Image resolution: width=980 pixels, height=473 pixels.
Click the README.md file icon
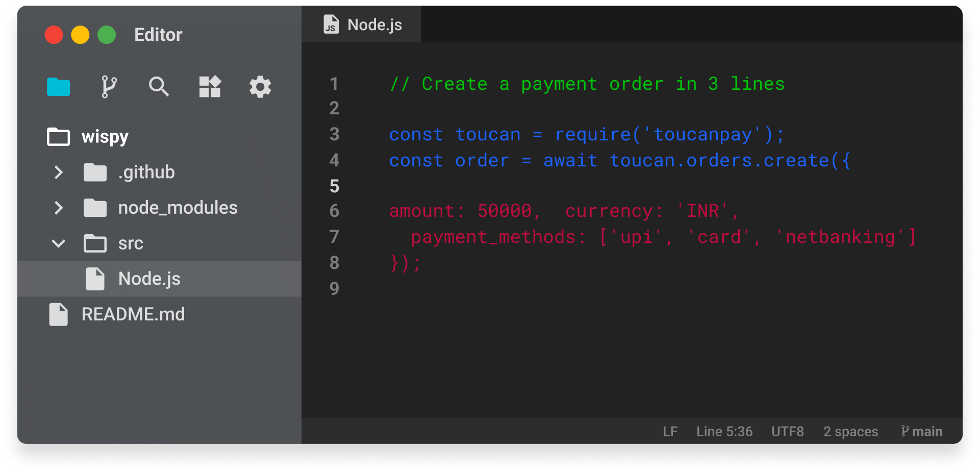pyautogui.click(x=58, y=314)
